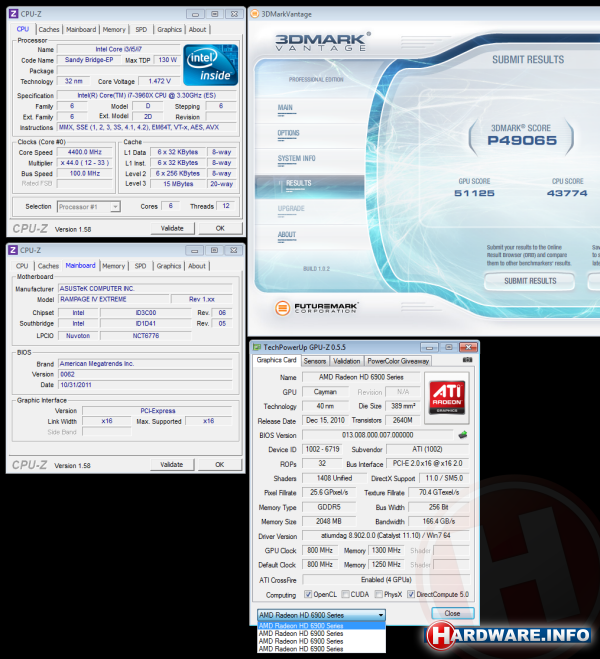The image size is (600, 659).
Task: Click the CPU-Z app icon in top window title bar
Action: pos(13,14)
